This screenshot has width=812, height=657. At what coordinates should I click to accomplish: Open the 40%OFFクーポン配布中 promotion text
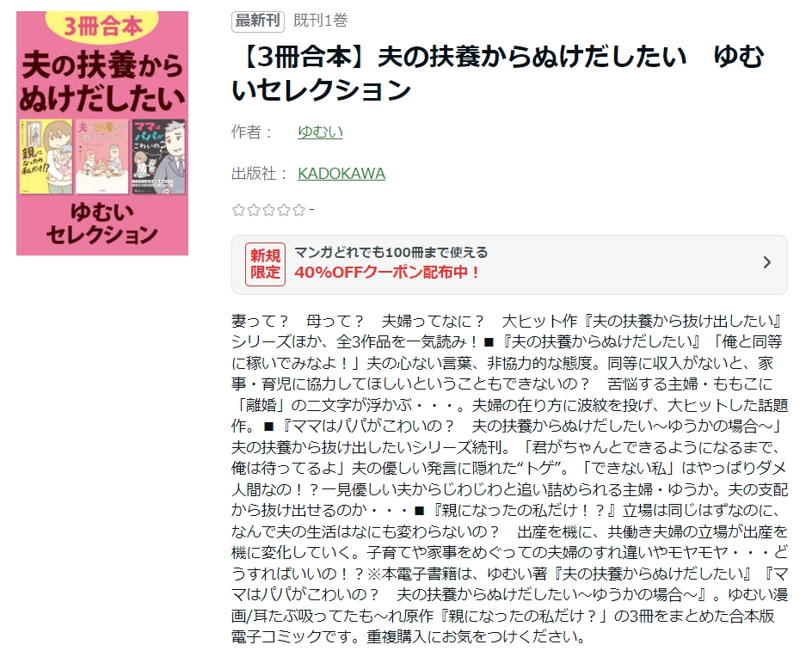[387, 273]
